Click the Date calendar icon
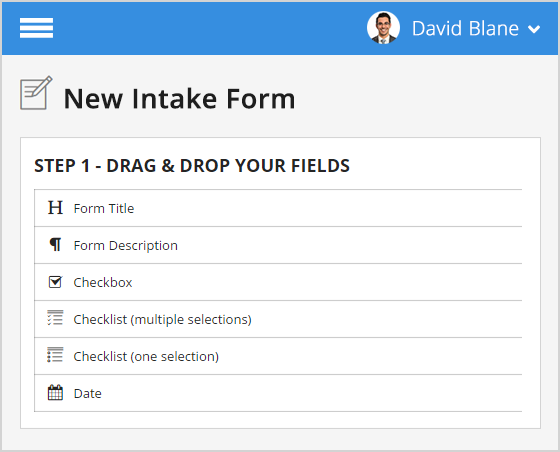560x452 pixels. tap(55, 392)
